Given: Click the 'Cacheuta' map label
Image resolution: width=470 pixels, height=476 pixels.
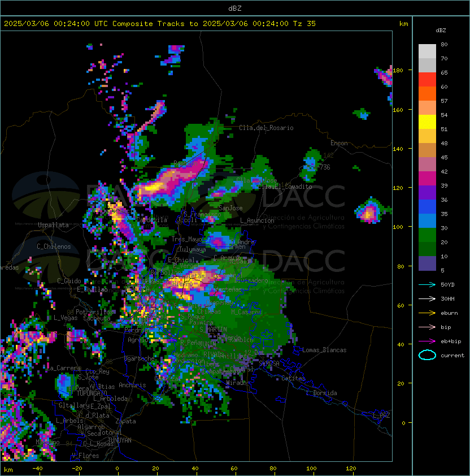Looking at the screenshot, I should pos(97,318).
